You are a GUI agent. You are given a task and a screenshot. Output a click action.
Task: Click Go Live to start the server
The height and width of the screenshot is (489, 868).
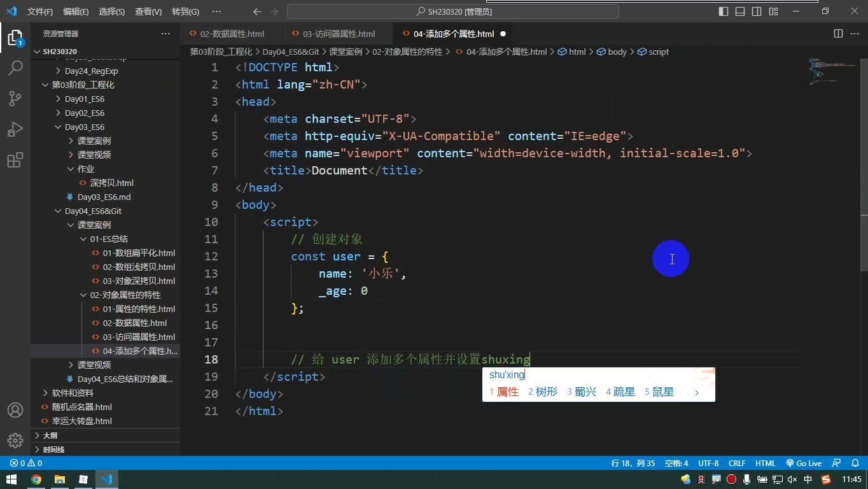pos(804,464)
